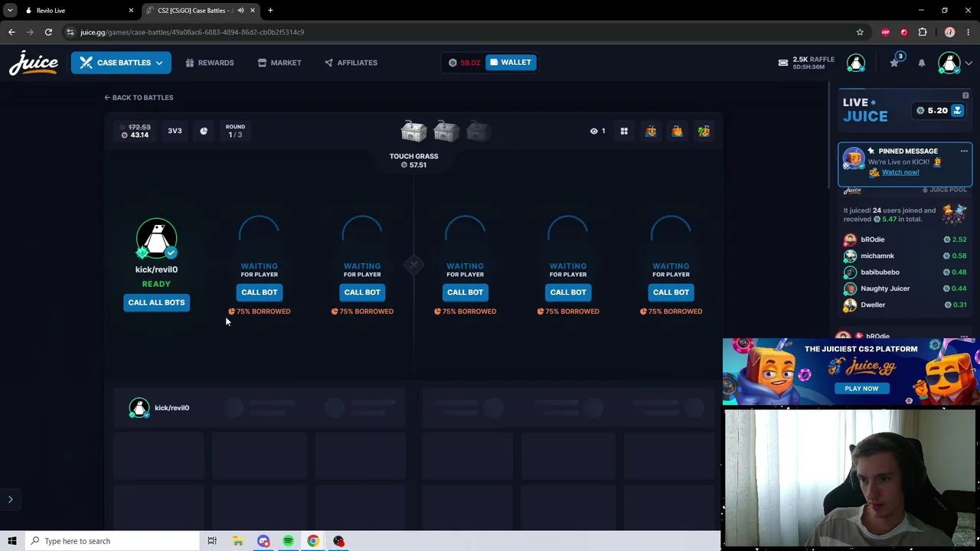980x551 pixels.
Task: Open the Case Battles dropdown menu
Action: click(x=121, y=63)
